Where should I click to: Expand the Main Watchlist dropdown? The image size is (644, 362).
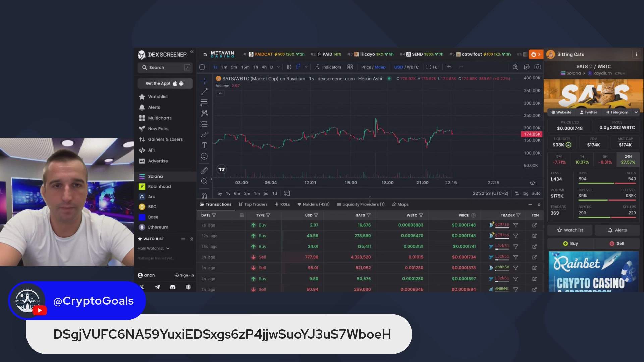point(153,248)
